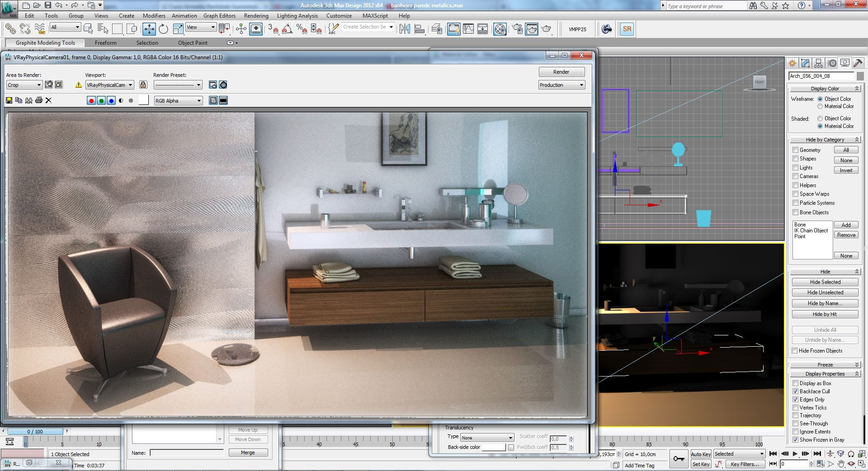Clear the rendered frame image

[48, 100]
